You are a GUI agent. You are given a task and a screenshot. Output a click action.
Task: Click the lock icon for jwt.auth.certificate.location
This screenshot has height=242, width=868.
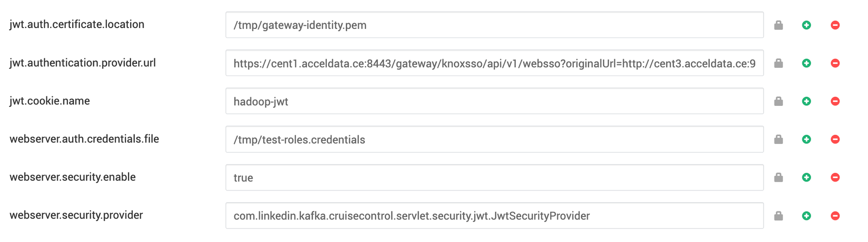pos(778,25)
